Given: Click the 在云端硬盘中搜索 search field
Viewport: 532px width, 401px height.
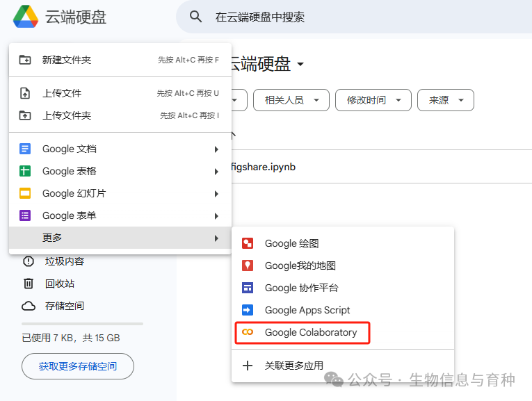Looking at the screenshot, I should (x=354, y=17).
